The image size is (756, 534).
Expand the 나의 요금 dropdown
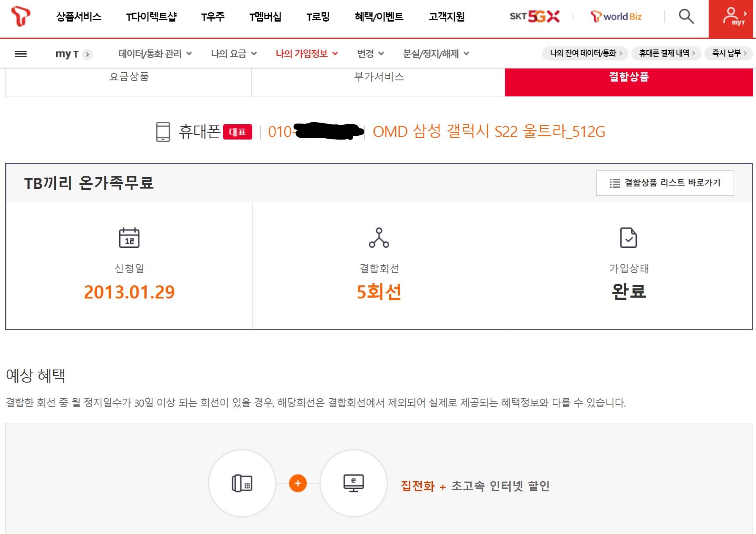pos(234,54)
